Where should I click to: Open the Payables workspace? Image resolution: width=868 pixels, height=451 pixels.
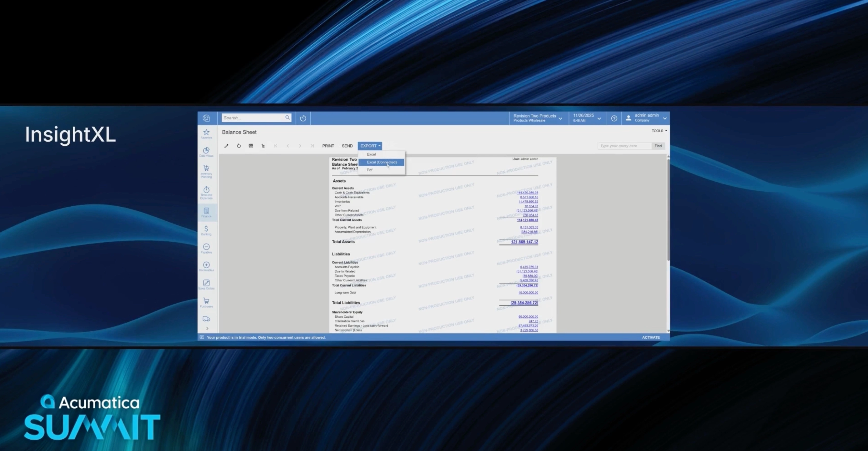tap(206, 249)
